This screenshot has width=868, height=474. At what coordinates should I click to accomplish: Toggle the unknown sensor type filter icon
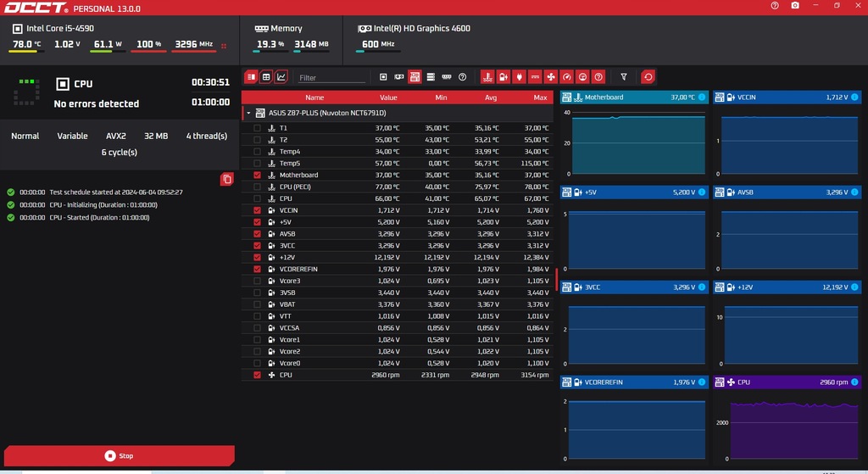598,77
